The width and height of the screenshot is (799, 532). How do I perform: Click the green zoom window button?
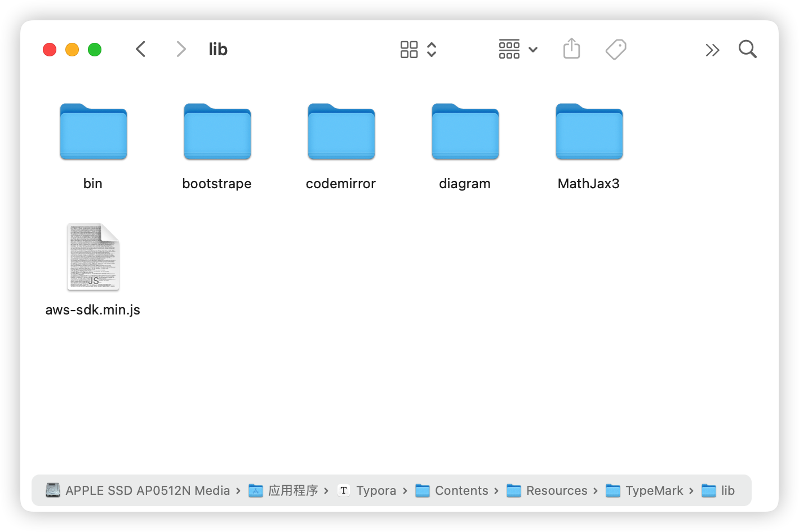(95, 50)
